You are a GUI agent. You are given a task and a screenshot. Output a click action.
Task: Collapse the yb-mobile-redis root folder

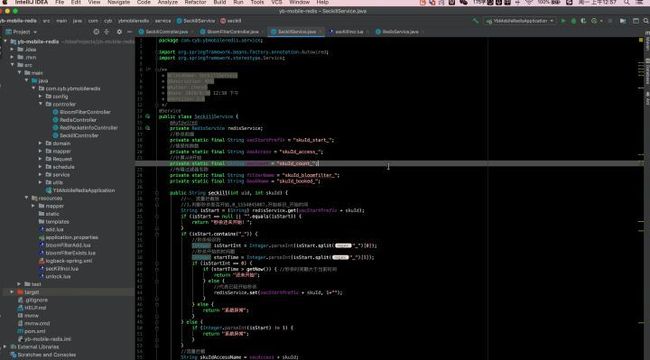click(x=5, y=41)
